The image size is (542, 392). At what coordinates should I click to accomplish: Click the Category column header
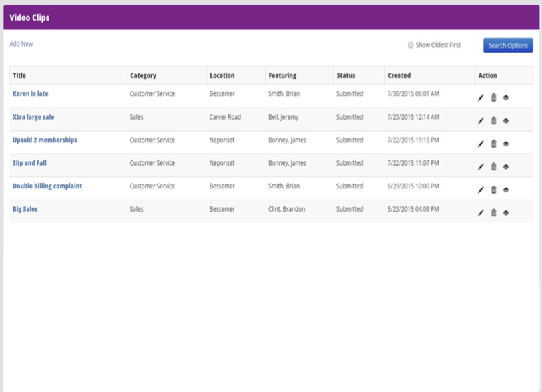tap(143, 75)
